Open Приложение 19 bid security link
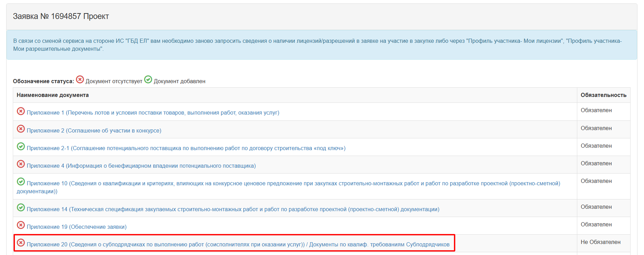The image size is (644, 255). coord(76,227)
